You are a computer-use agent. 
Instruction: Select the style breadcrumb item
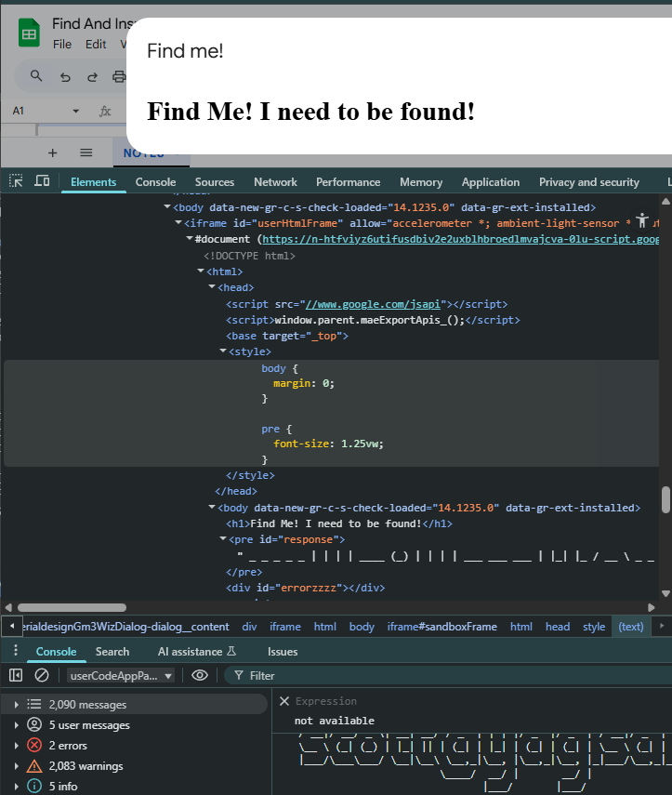(x=594, y=627)
